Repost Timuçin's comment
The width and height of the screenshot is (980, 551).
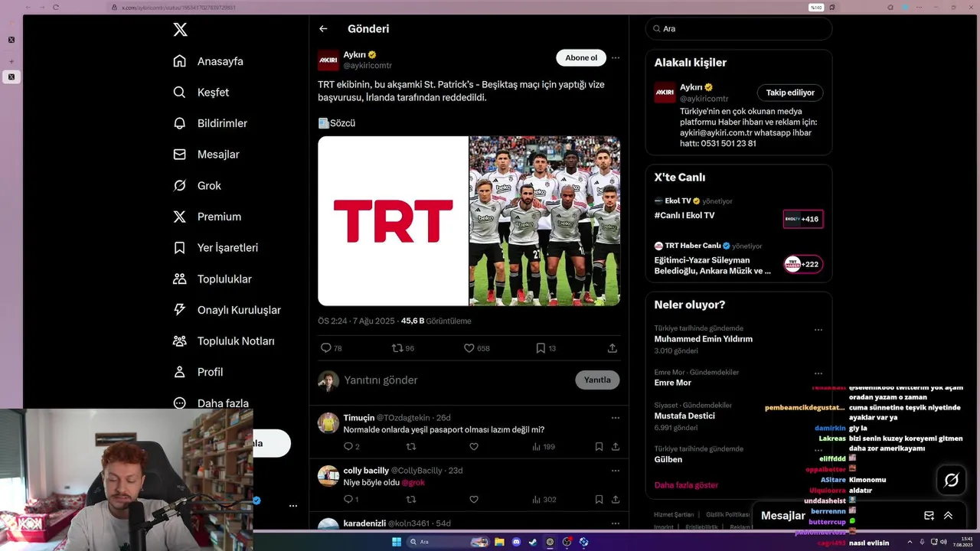tap(411, 447)
